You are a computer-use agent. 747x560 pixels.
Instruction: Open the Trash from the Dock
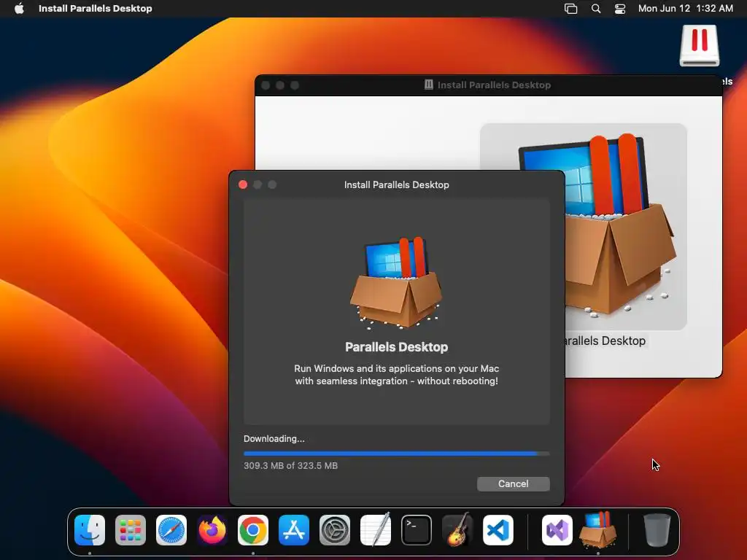(657, 530)
